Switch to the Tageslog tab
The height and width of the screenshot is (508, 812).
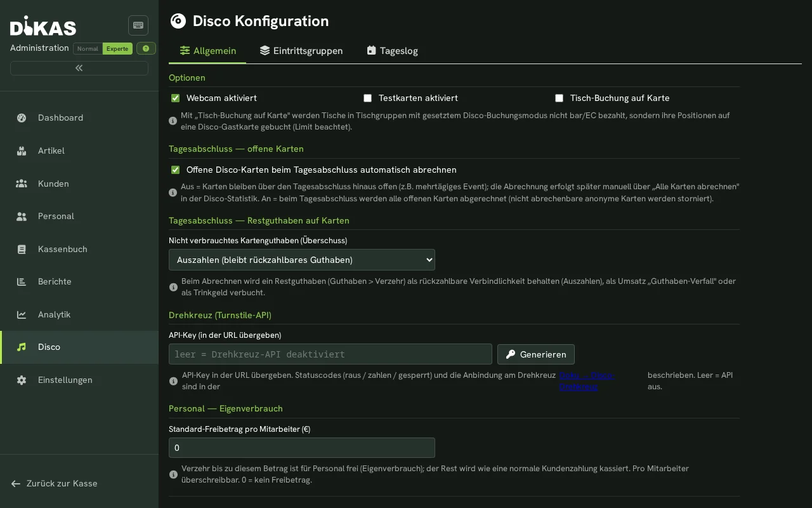392,51
